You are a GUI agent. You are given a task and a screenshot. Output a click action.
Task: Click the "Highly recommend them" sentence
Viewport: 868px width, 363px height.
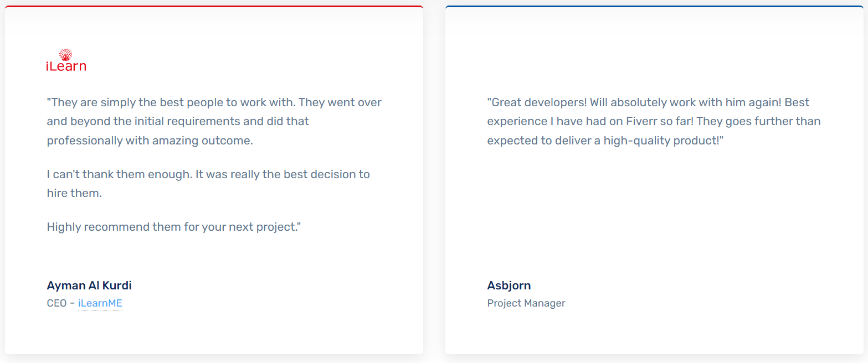click(174, 227)
